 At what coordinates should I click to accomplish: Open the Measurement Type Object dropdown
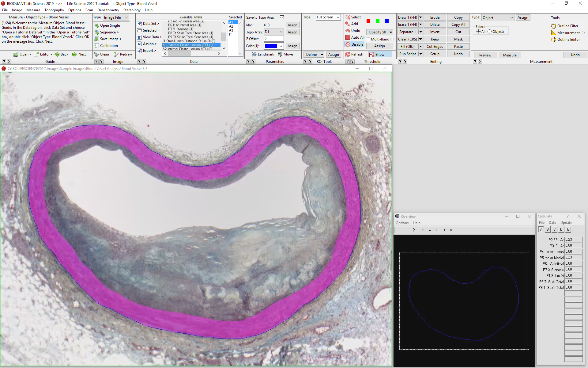pyautogui.click(x=498, y=18)
